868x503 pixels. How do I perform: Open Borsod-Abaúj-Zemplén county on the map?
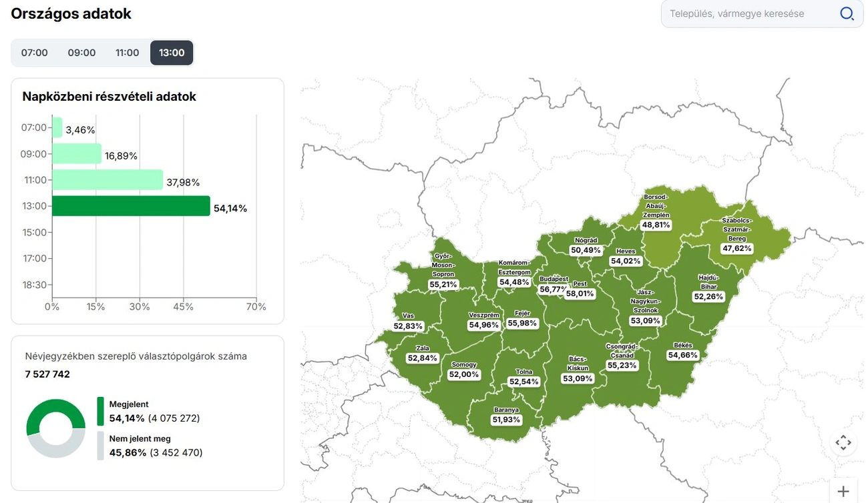pos(656,212)
